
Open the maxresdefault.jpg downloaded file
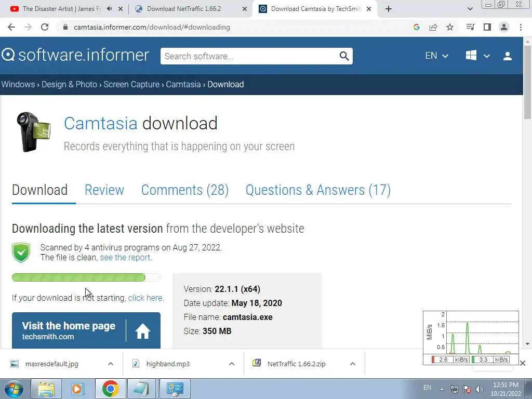(x=51, y=364)
